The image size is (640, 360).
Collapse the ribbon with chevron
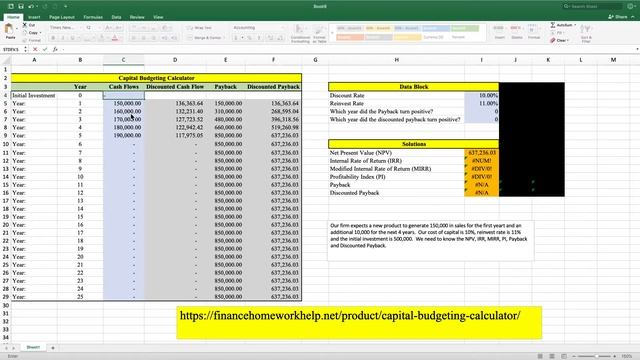coord(633,17)
